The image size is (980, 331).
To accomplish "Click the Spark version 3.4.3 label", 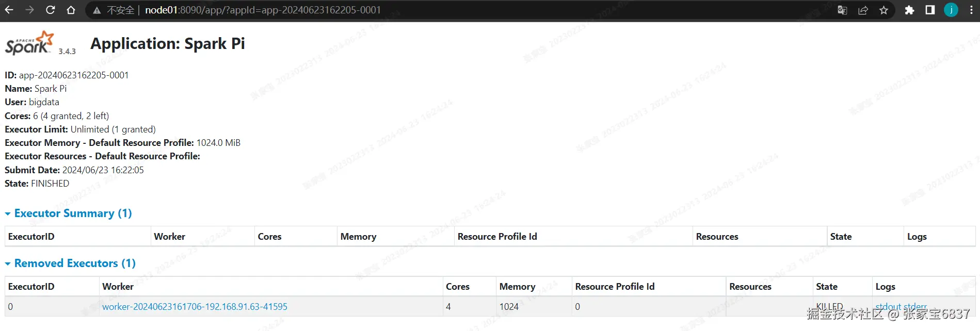I will click(x=67, y=51).
